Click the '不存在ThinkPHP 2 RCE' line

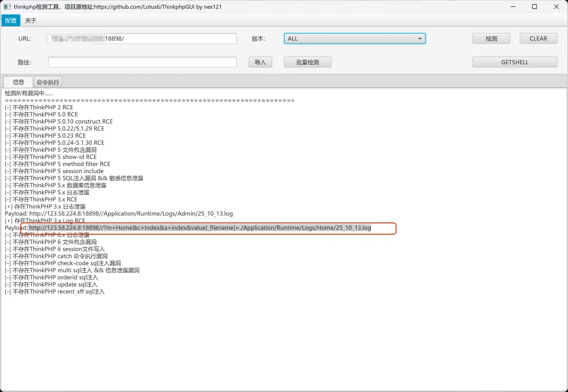click(39, 107)
